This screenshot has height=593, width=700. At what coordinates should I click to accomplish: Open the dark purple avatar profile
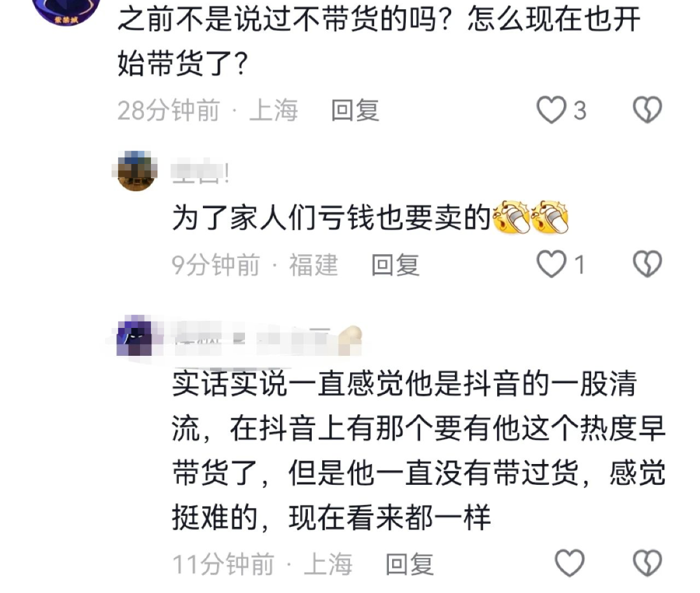tap(135, 335)
